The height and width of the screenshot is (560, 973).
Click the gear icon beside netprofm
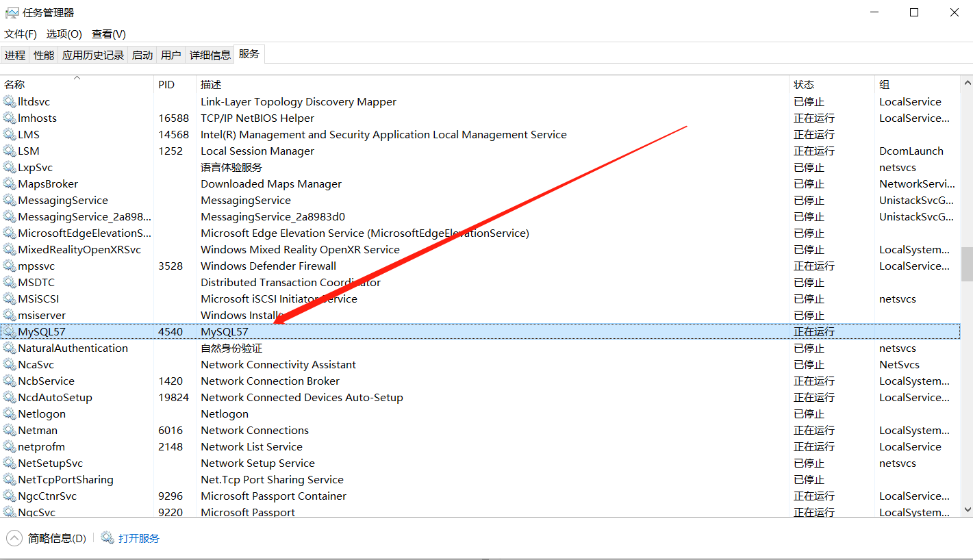(x=9, y=446)
